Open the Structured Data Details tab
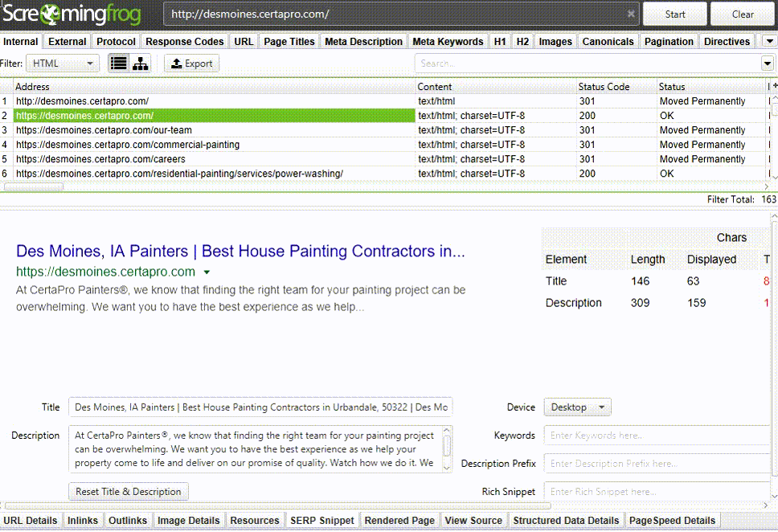The height and width of the screenshot is (532, 778). tap(566, 520)
